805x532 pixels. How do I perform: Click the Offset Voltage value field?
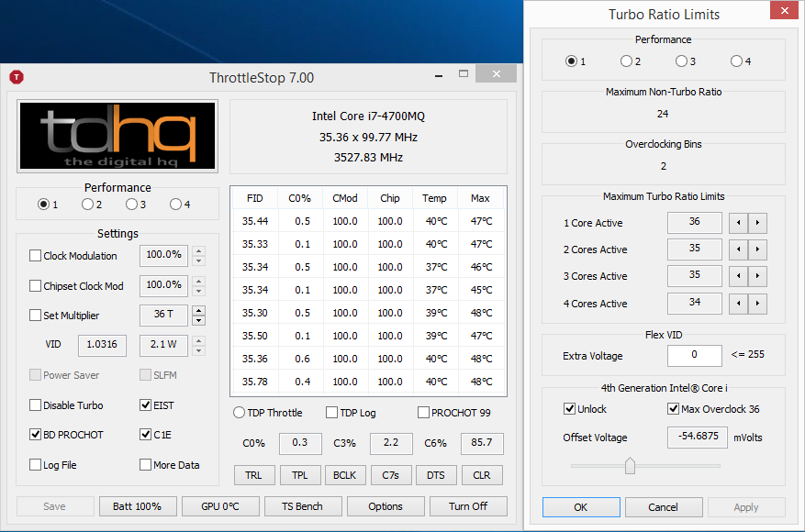click(698, 438)
